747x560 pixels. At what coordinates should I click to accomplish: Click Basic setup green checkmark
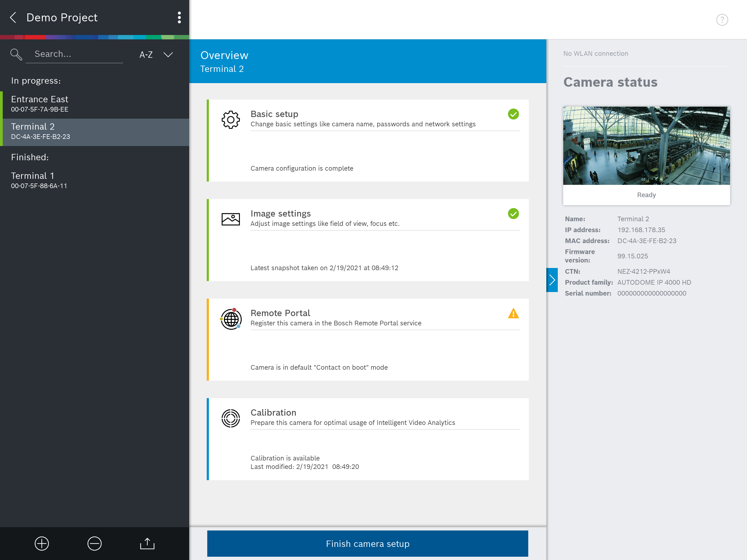(513, 114)
